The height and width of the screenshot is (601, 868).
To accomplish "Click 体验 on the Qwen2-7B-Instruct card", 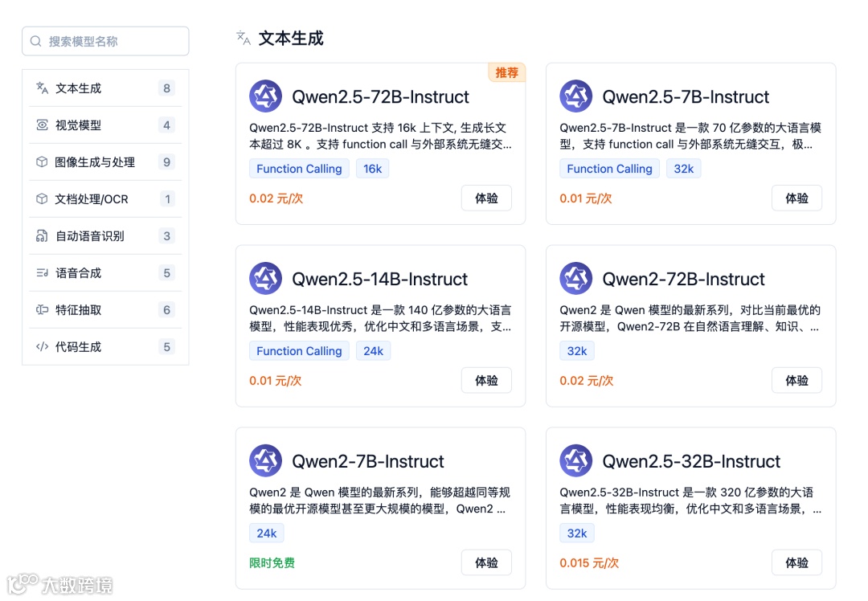I will click(x=486, y=562).
